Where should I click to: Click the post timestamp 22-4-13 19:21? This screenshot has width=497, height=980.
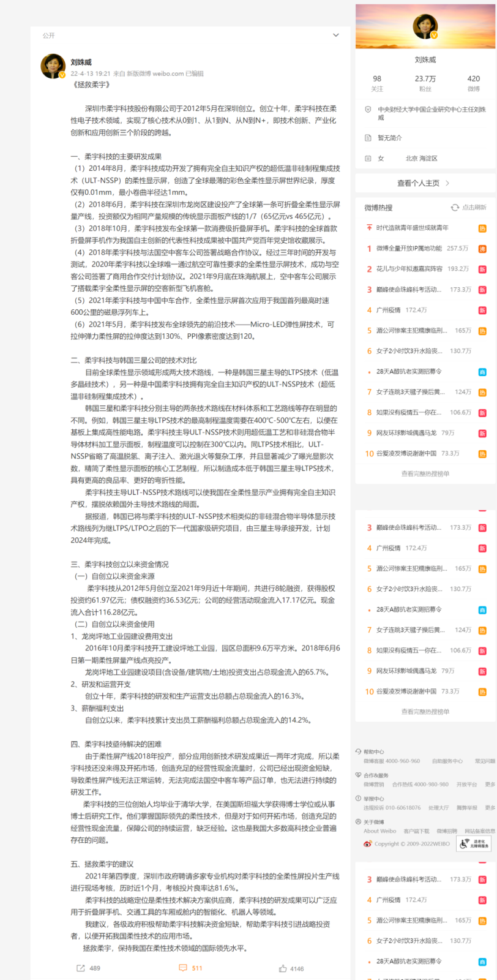pyautogui.click(x=91, y=73)
